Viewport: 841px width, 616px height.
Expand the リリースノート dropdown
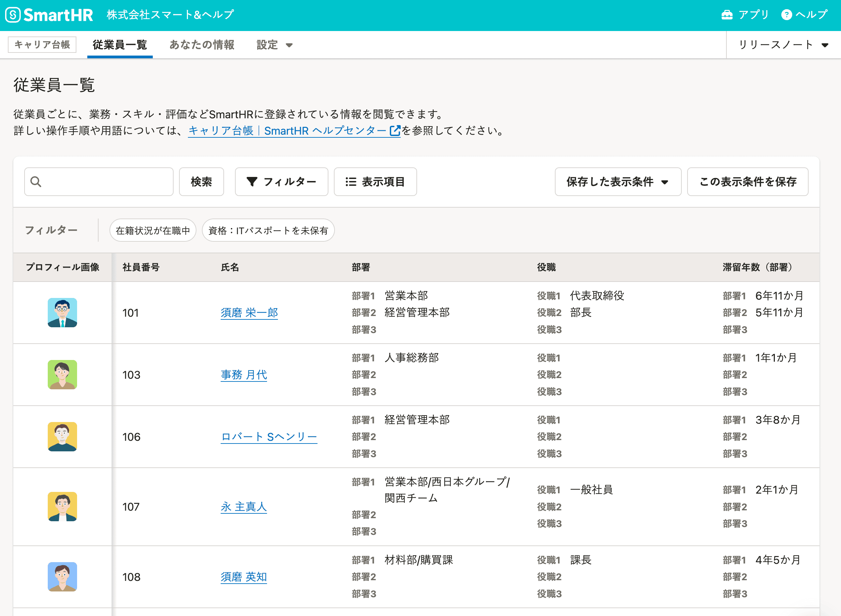pos(783,45)
